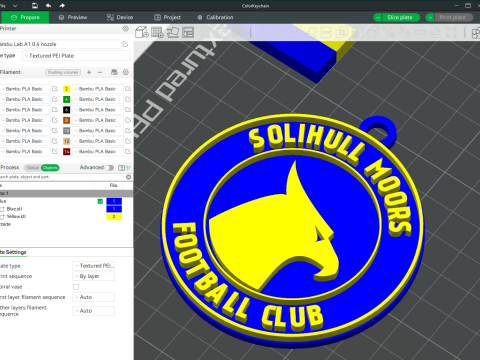This screenshot has height=360, width=480.
Task: Switch to the Device tab
Action: pyautogui.click(x=120, y=17)
